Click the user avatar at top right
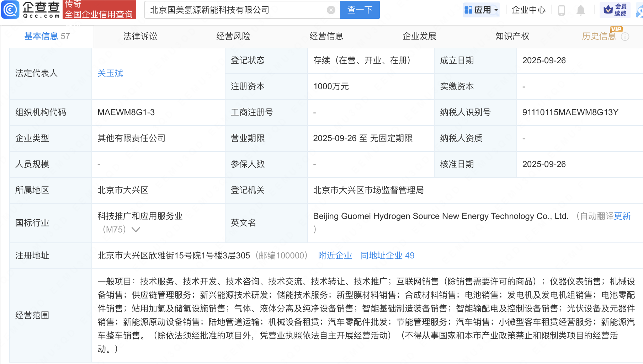This screenshot has width=643, height=364. coord(639,11)
